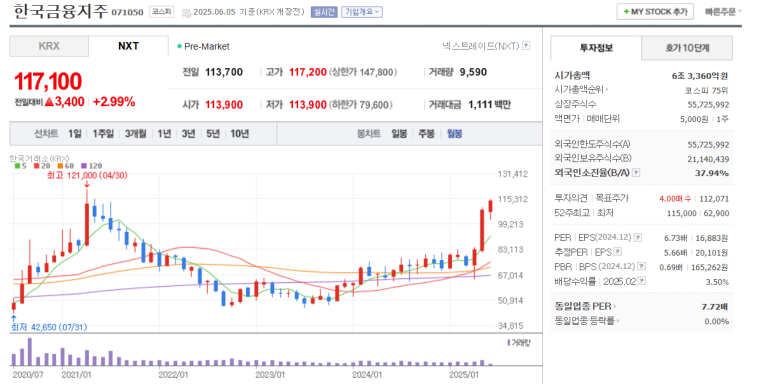773x384 pixels.
Task: Open 투자의견 link
Action: [571, 199]
